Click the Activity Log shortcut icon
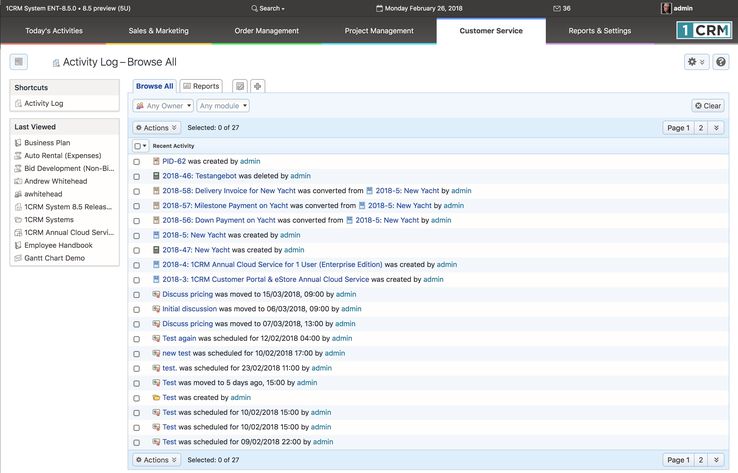Viewport: 738px width, 473px height. tap(18, 104)
